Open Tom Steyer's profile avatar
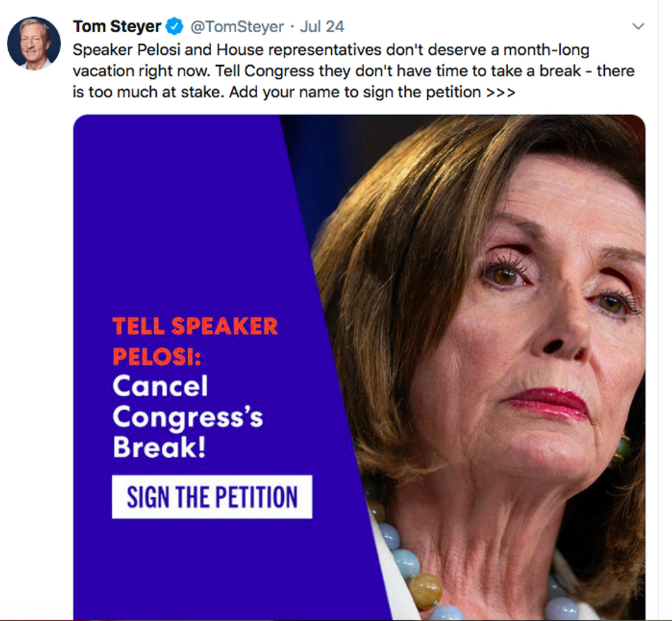 34,42
